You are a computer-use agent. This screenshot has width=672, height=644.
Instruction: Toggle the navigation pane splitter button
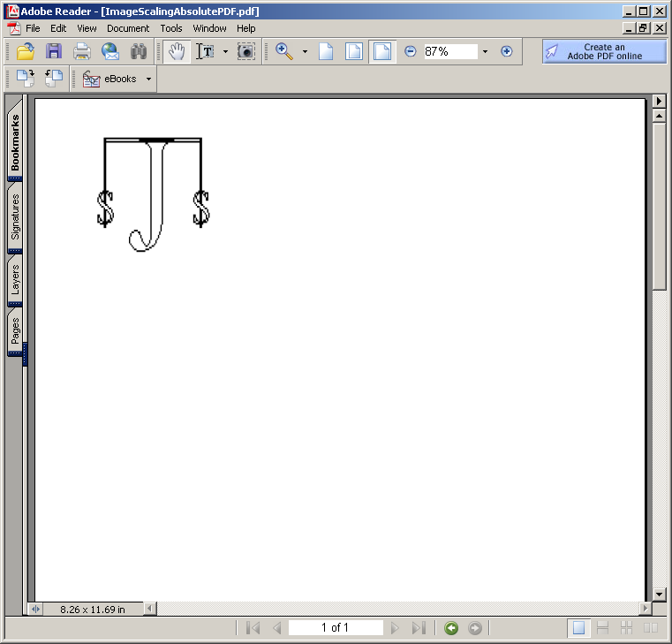[x=35, y=609]
